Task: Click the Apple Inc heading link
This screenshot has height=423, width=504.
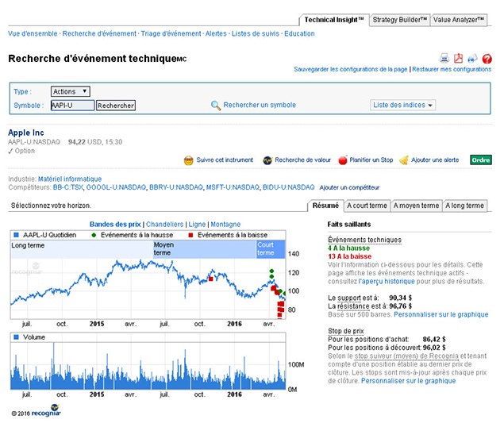Action: pos(26,133)
